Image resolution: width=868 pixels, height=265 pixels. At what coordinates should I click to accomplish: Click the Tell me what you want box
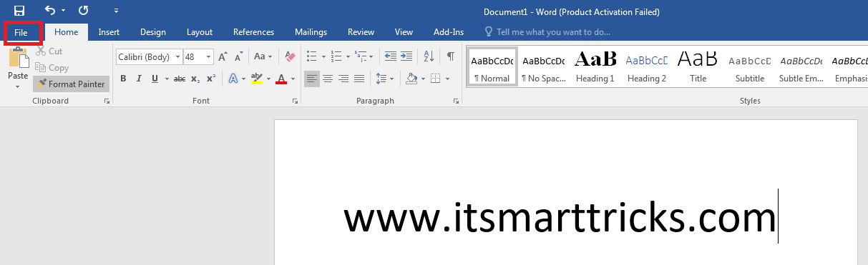(547, 32)
